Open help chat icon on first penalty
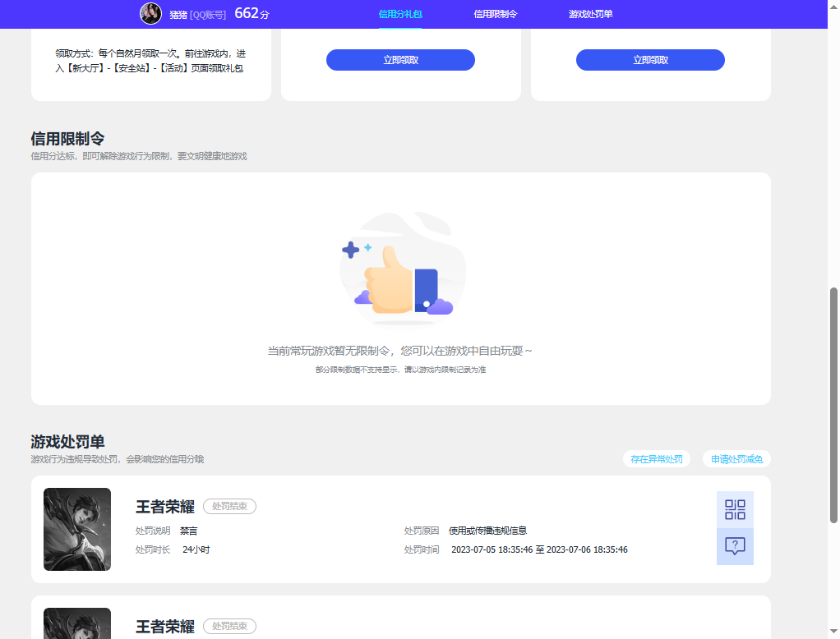 pyautogui.click(x=735, y=546)
